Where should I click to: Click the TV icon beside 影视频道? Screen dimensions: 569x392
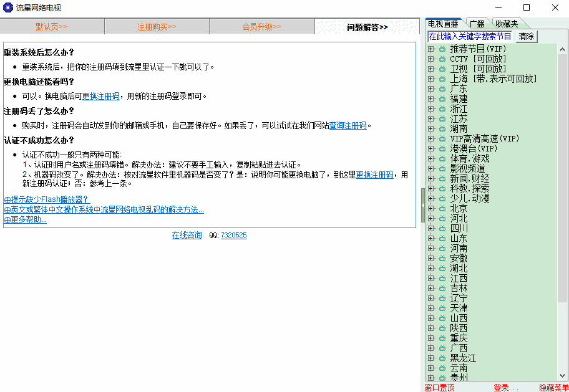[x=442, y=169]
